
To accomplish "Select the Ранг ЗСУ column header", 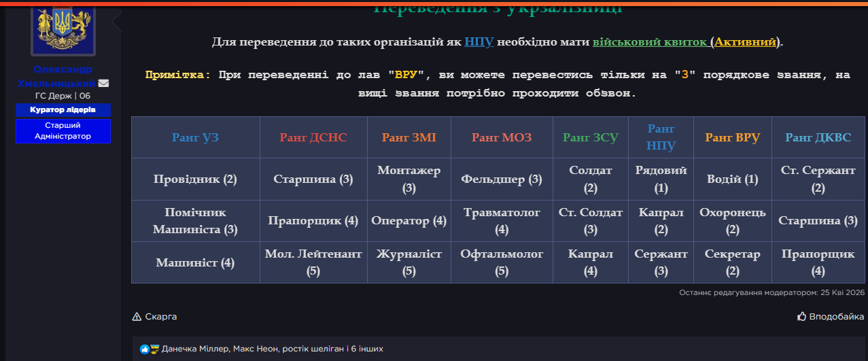I will tap(591, 137).
